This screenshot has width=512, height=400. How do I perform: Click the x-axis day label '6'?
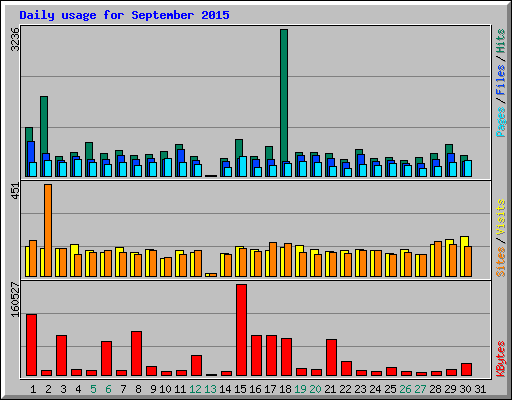(108, 389)
